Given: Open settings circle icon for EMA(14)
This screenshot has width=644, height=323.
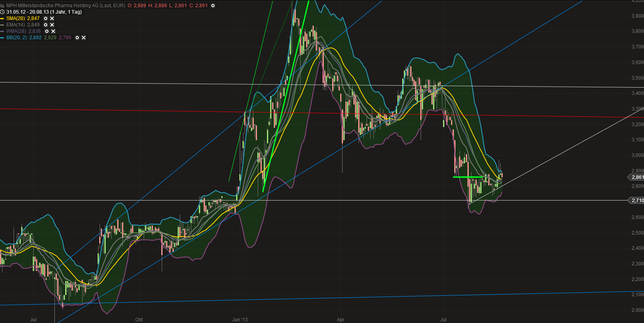Looking at the screenshot, I should 46,25.
